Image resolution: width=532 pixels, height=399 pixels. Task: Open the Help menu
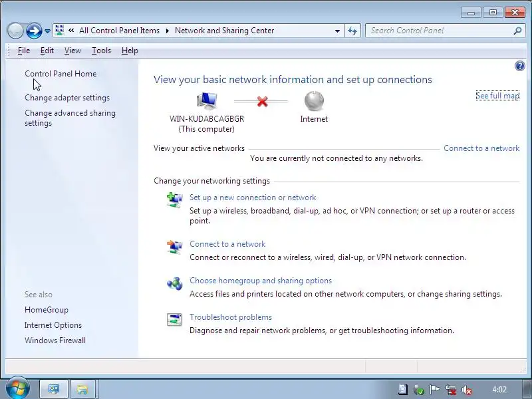pos(130,51)
